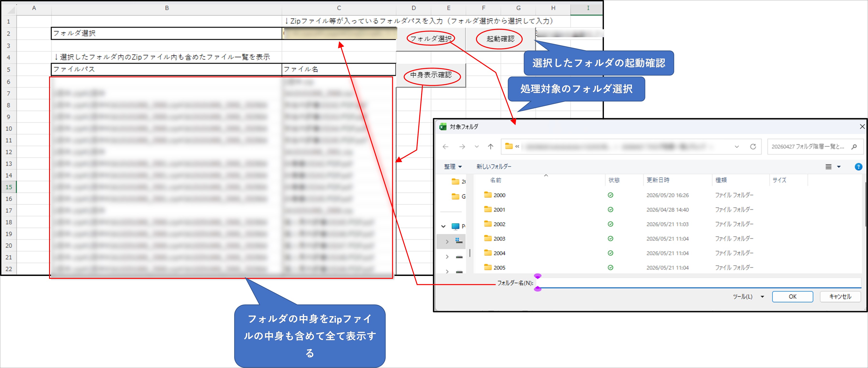The height and width of the screenshot is (368, 868).
Task: Select row 15 header
Action: (9, 187)
